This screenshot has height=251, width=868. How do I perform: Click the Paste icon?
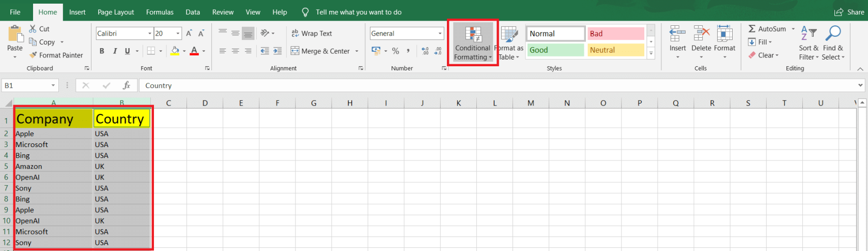(x=15, y=34)
